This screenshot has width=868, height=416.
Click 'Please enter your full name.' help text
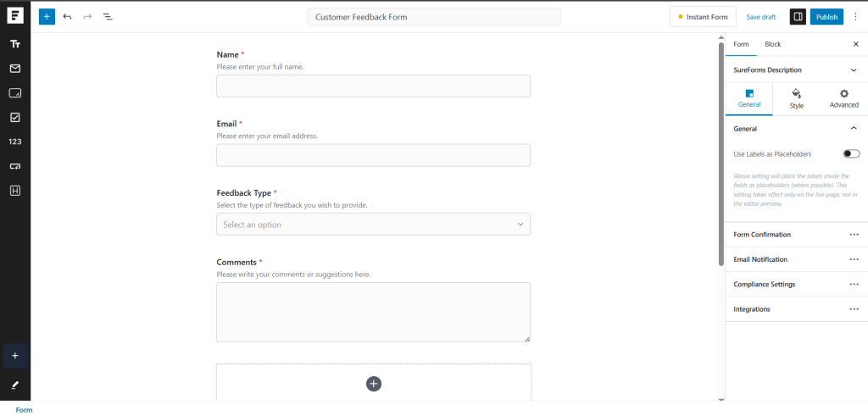[x=260, y=67]
